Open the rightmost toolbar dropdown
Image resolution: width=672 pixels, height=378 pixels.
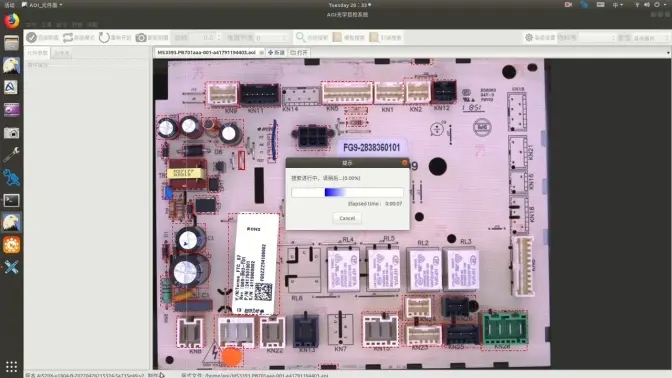coord(650,38)
